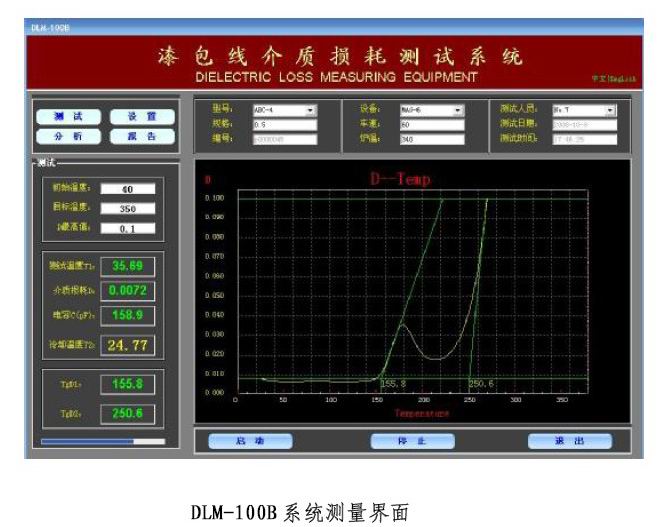Select the 车速 speed input field
This screenshot has height=527, width=662.
point(431,124)
